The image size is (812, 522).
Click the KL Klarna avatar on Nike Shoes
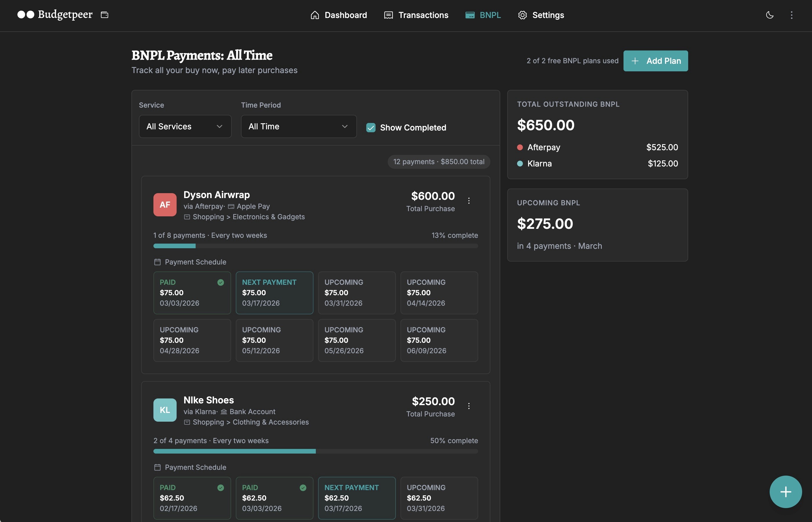(165, 409)
